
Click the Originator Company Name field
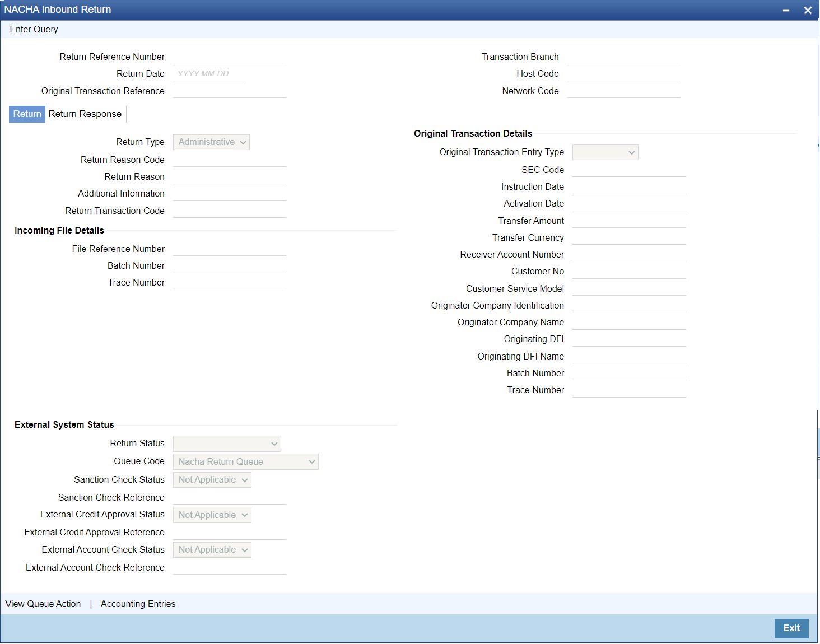(x=629, y=323)
